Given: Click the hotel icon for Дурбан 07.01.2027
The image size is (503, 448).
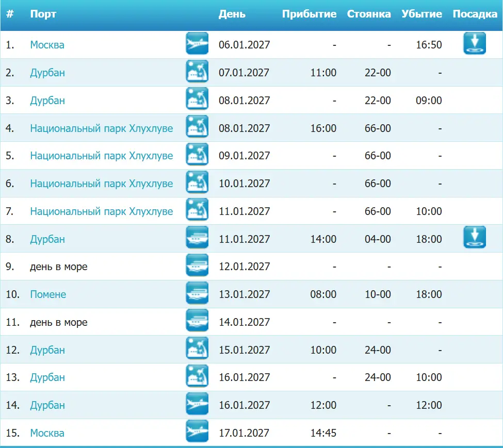Looking at the screenshot, I should [197, 71].
